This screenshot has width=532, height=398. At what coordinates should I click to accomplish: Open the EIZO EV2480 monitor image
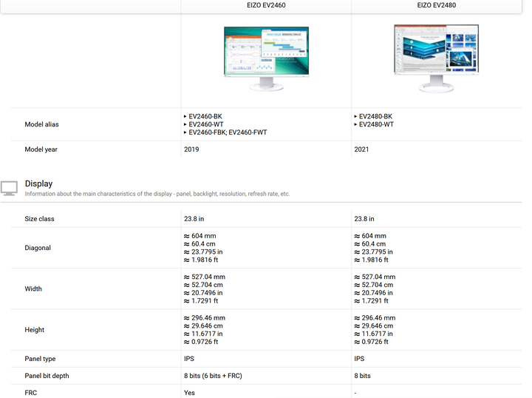coord(437,58)
